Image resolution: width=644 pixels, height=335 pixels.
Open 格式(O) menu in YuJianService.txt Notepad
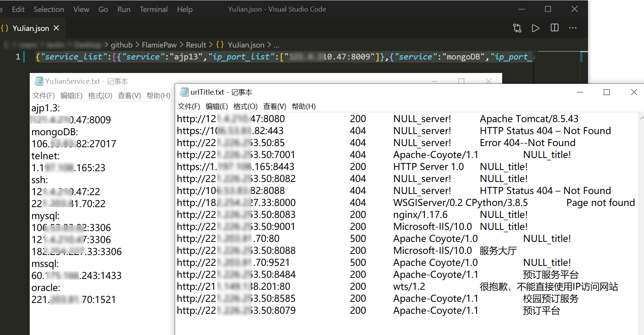point(100,95)
